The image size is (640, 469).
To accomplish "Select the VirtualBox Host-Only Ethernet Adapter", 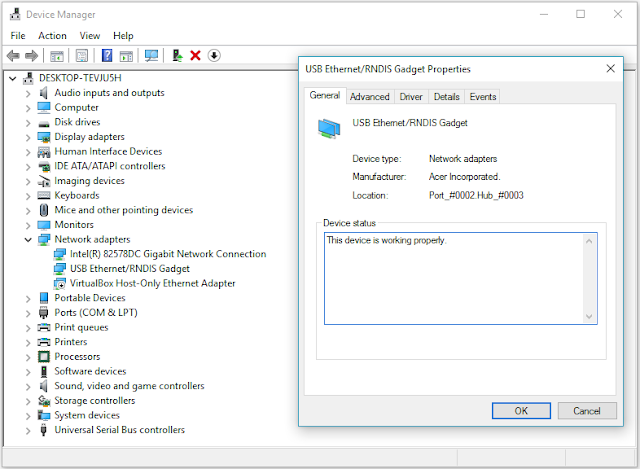I will [x=152, y=284].
